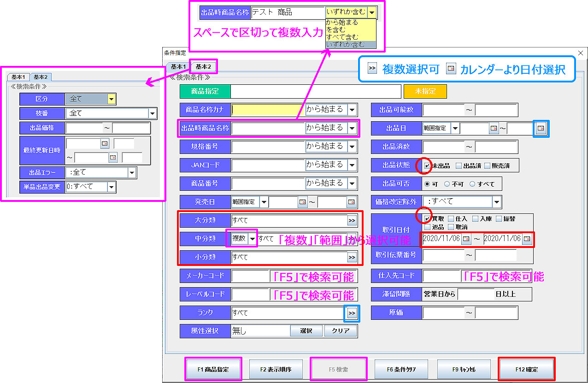The width and height of the screenshot is (588, 383).
Task: Click the >> multi-select button for ランク
Action: [352, 313]
